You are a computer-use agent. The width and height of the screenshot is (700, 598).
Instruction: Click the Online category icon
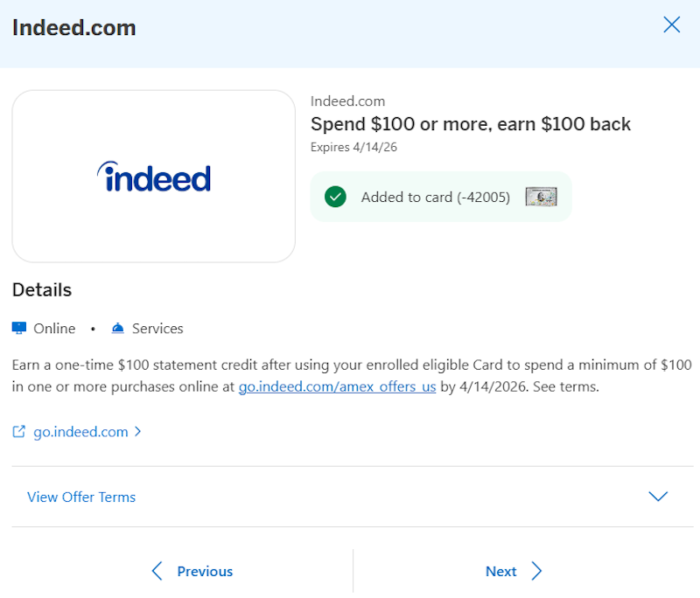click(18, 328)
